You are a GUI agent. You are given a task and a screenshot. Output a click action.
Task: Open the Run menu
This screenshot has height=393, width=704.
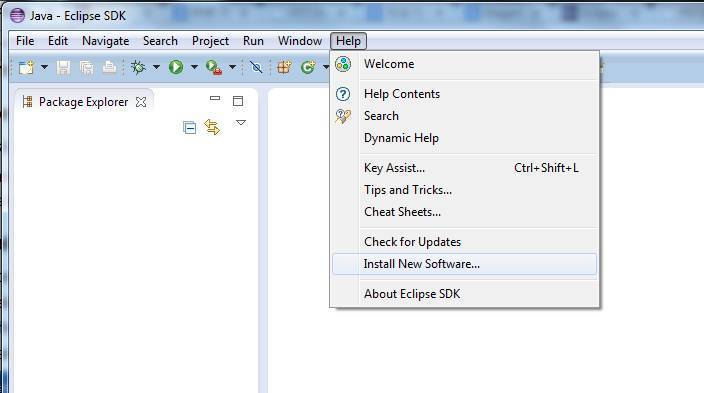coord(253,41)
